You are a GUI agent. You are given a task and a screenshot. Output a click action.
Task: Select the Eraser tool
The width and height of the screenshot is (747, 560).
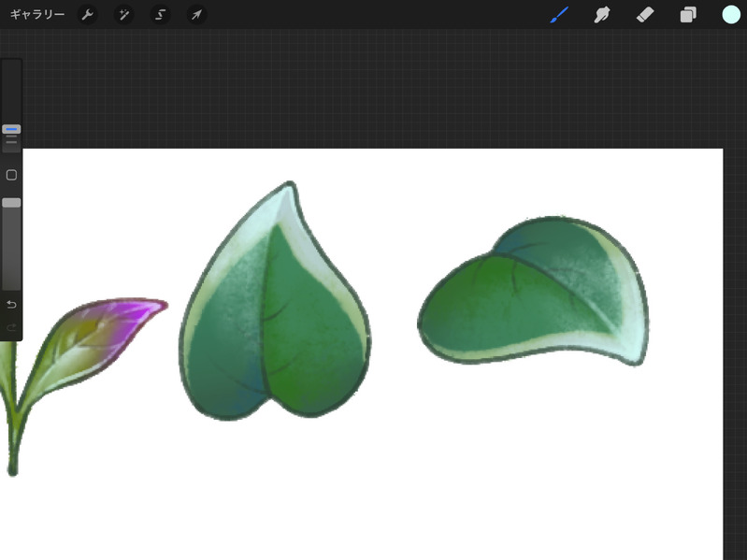645,15
